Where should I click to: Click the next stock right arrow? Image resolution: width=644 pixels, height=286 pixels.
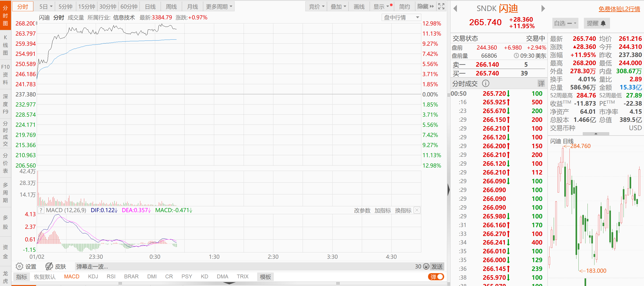(543, 9)
